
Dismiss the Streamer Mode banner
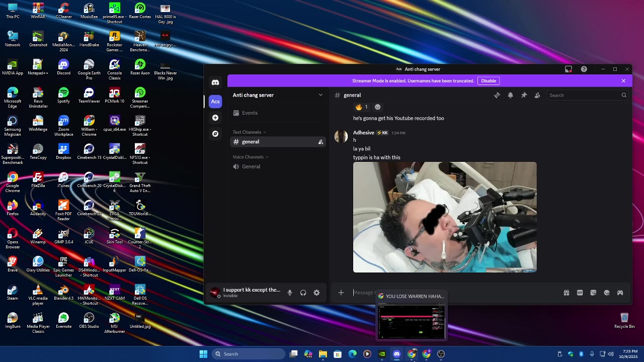click(623, 81)
